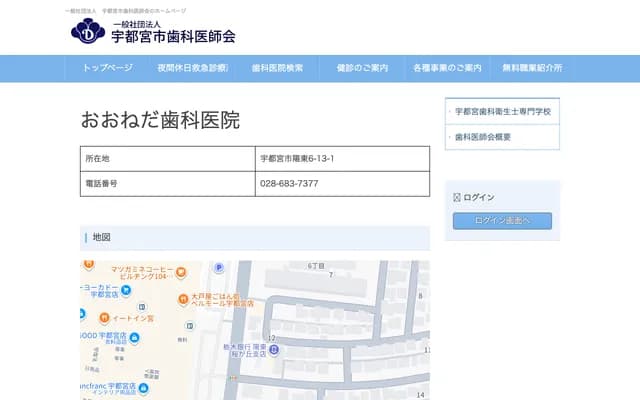
Task: Select the Francfranc 宇都宮店 shopping marker
Action: [143, 387]
